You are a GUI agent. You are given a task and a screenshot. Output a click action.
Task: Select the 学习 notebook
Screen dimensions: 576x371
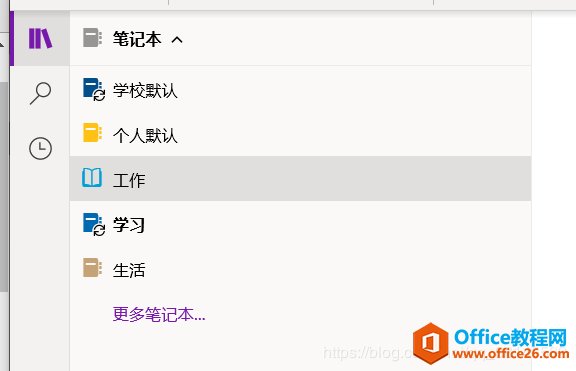pos(300,224)
